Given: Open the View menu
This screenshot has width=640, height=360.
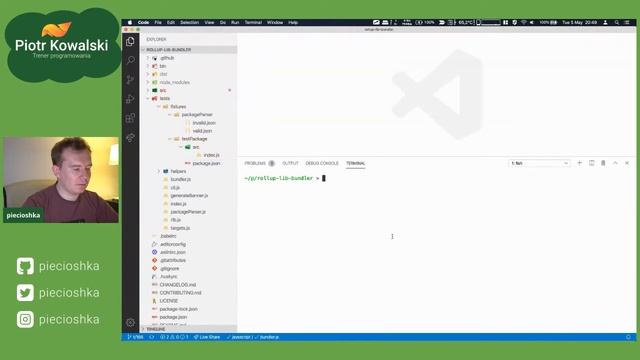Looking at the screenshot, I should pyautogui.click(x=209, y=22).
